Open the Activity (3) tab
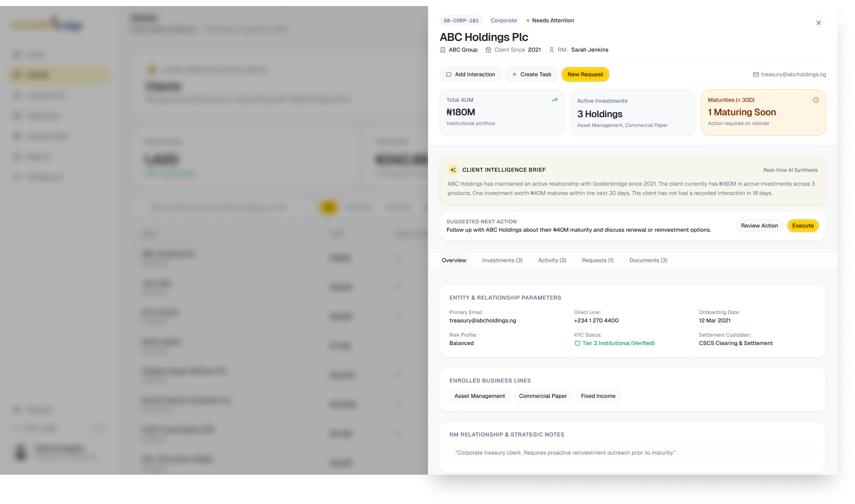Viewport: 855px width, 504px height. [552, 260]
